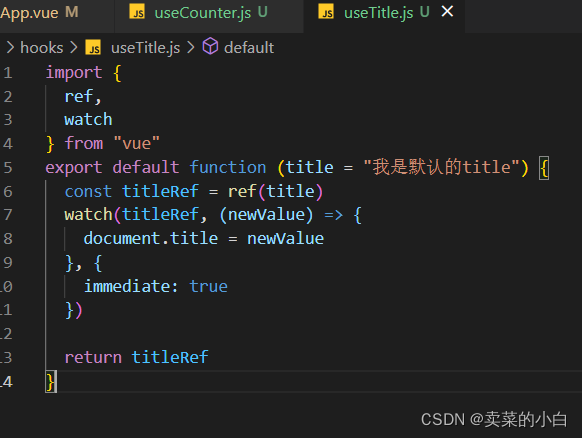This screenshot has height=438, width=582.
Task: Expand the chevron before hooks breadcrumb
Action: (x=10, y=48)
